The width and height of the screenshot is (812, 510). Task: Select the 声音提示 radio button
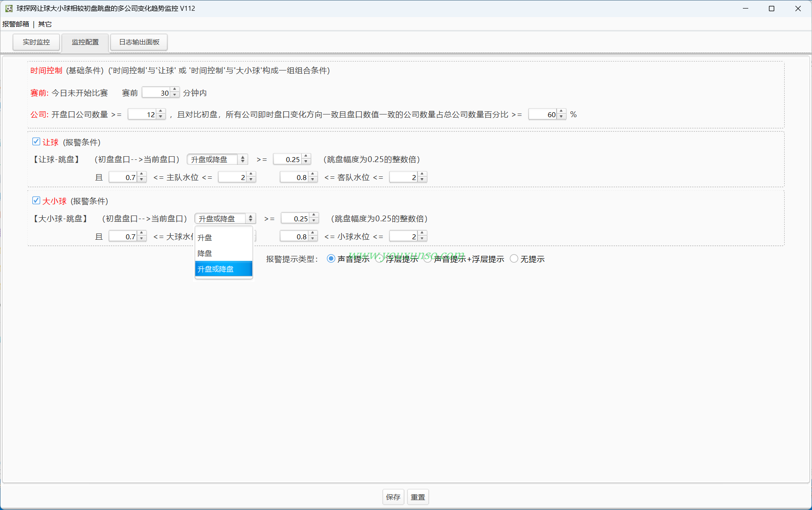point(331,259)
